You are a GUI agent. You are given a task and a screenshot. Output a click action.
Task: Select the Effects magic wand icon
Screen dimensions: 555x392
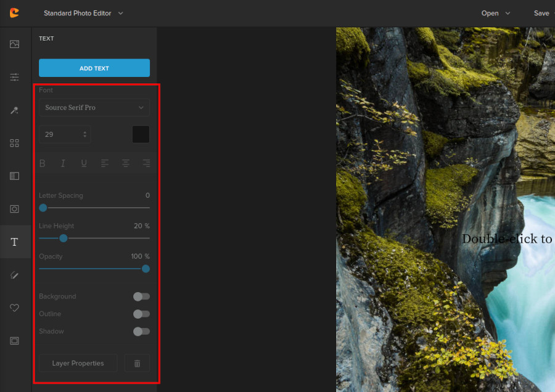coord(15,110)
